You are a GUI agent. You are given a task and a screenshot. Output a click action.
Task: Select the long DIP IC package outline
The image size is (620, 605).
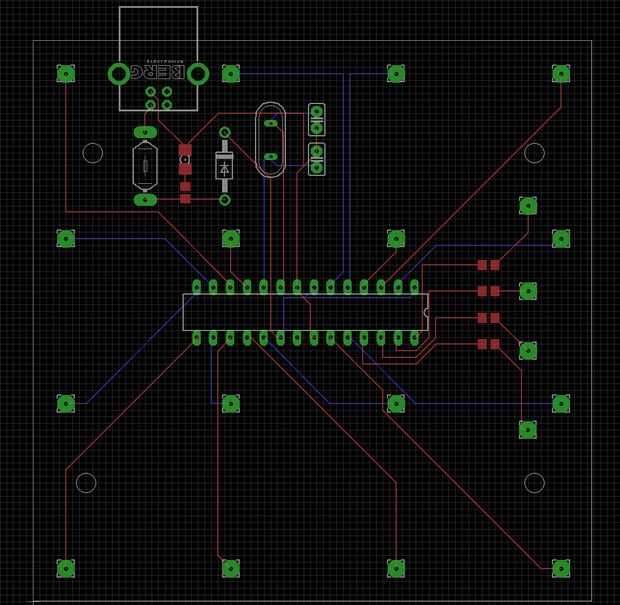(x=306, y=312)
